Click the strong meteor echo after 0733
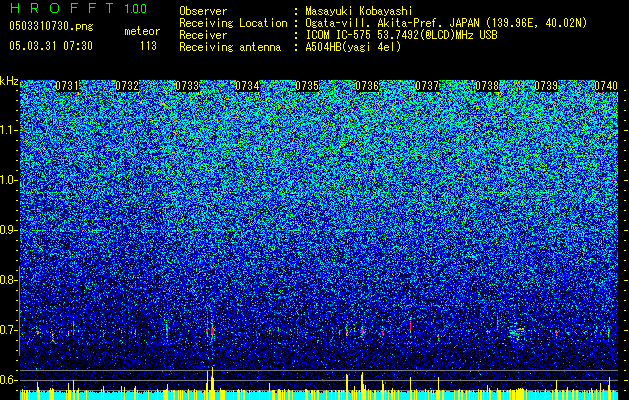This screenshot has height=400, width=629. (210, 331)
